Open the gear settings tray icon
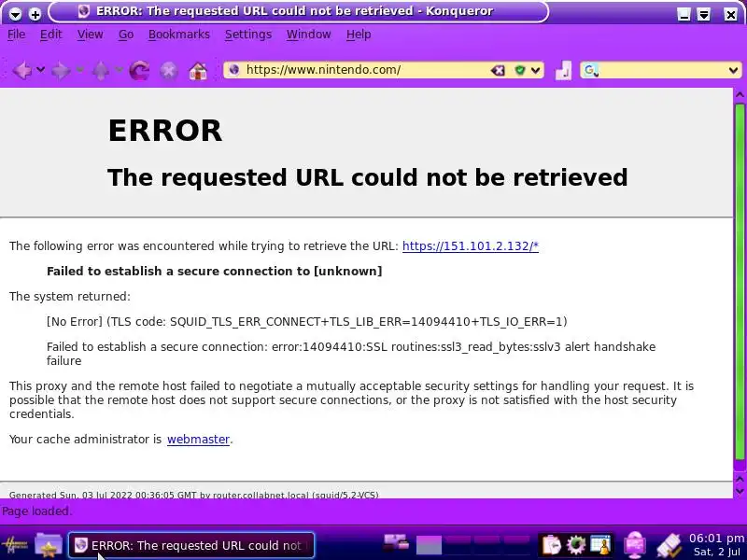The image size is (747, 560). coord(576,545)
